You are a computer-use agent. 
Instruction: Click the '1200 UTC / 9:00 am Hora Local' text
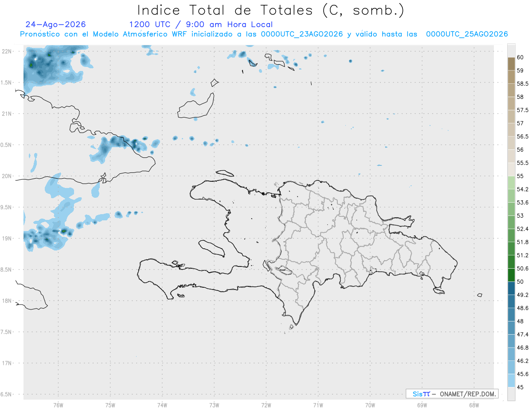[201, 24]
